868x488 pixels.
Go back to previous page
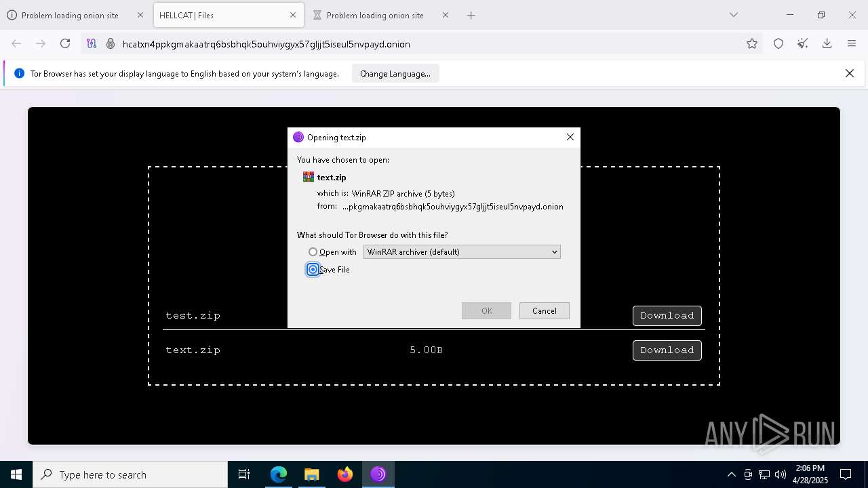tap(16, 44)
